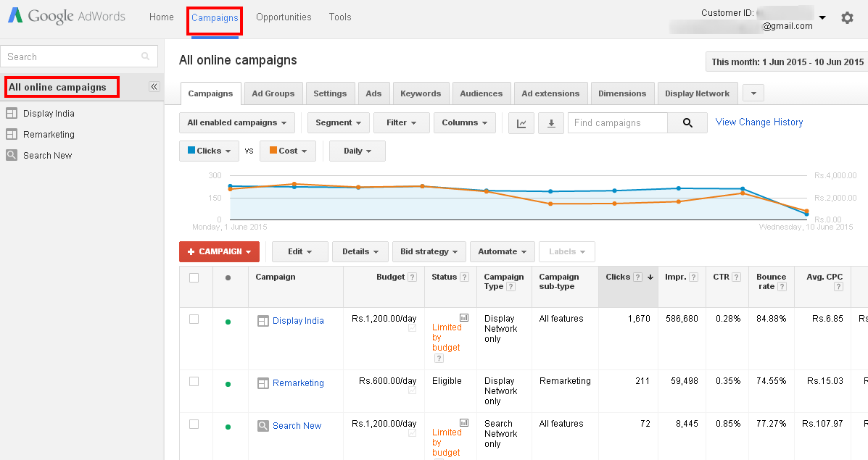Open the Clicks metric dropdown
The height and width of the screenshot is (460, 868).
[210, 151]
